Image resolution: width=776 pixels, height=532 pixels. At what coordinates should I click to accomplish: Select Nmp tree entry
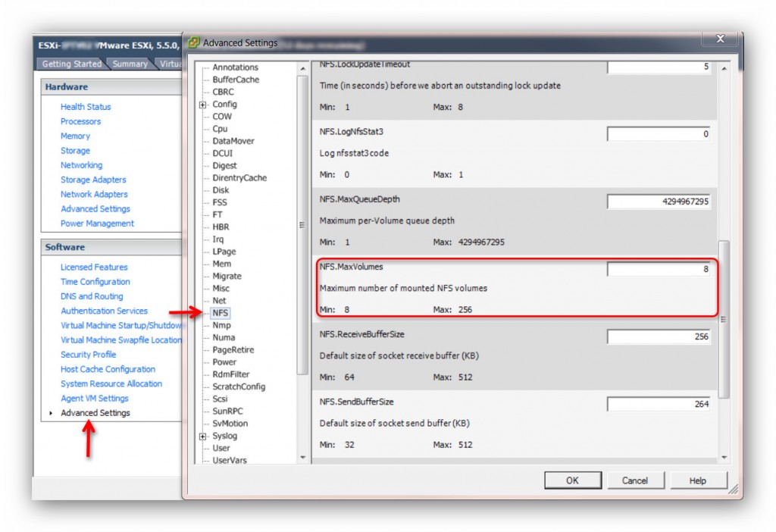coord(221,325)
